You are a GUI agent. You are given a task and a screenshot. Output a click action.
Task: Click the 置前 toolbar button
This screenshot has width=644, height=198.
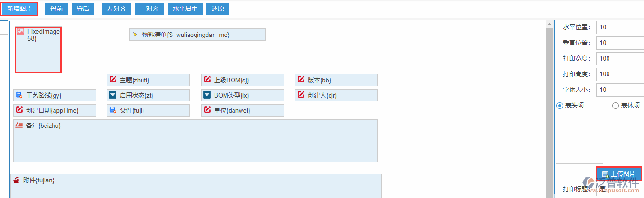point(56,9)
